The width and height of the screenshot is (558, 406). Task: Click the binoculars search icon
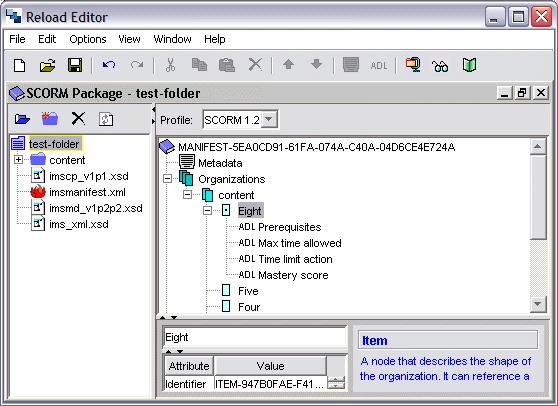(x=440, y=66)
